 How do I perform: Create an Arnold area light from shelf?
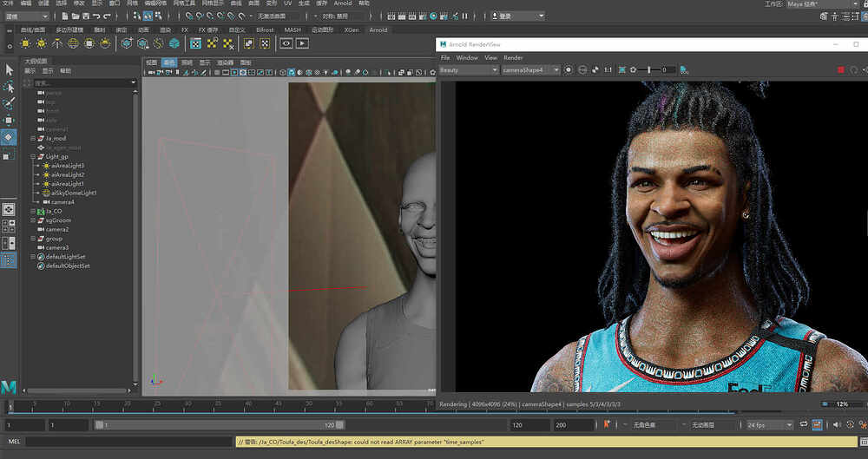coord(25,43)
